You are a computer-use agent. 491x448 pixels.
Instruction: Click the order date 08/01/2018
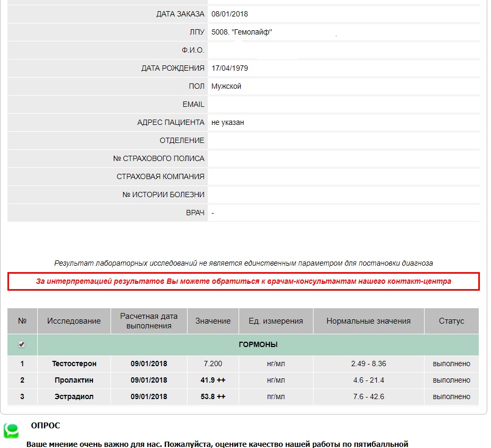coord(230,14)
